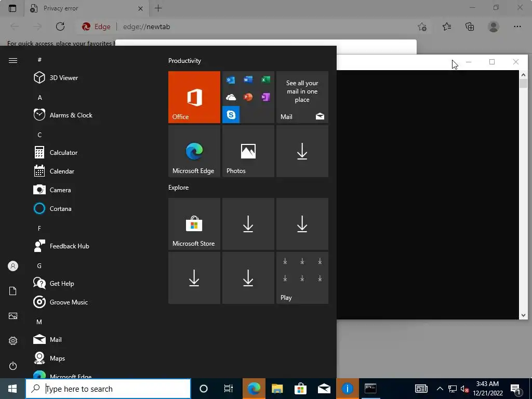Jump to the letter A app group header

39,97
